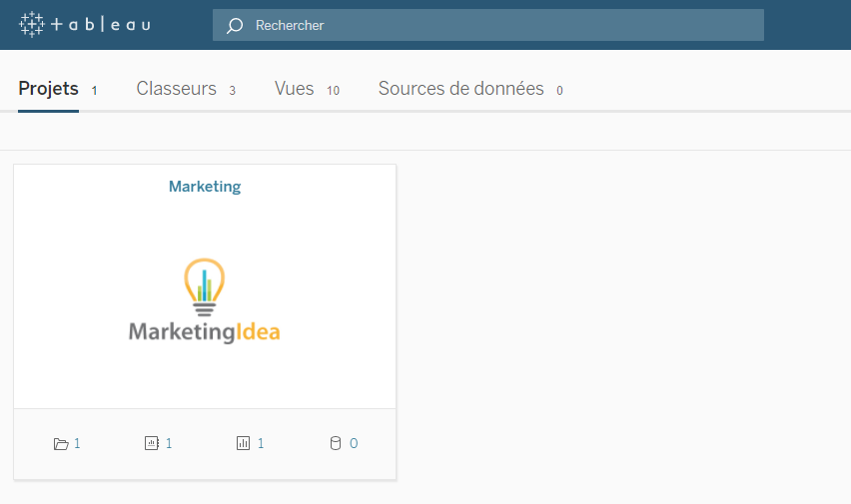The image size is (851, 504).
Task: Click the sub-project count next to folder icon
Action: pos(77,443)
